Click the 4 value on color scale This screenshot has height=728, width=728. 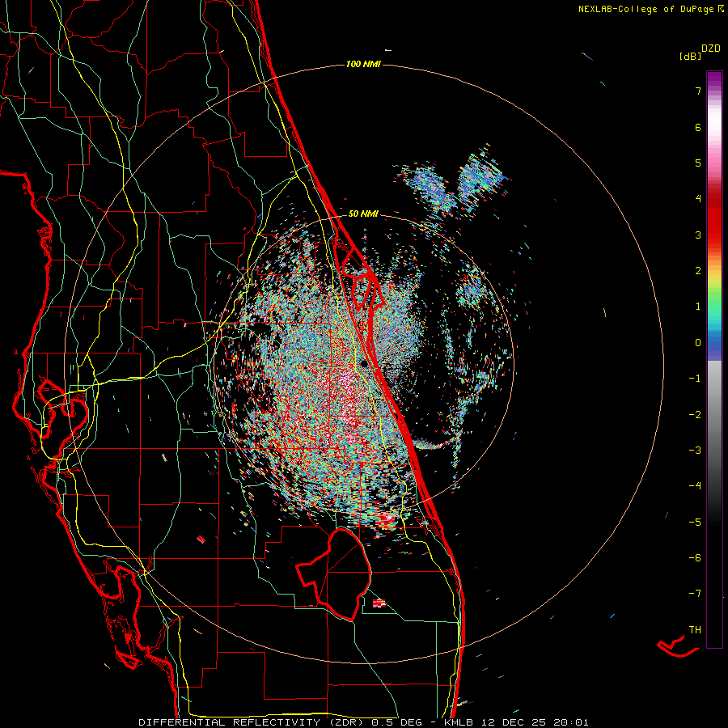click(x=698, y=199)
